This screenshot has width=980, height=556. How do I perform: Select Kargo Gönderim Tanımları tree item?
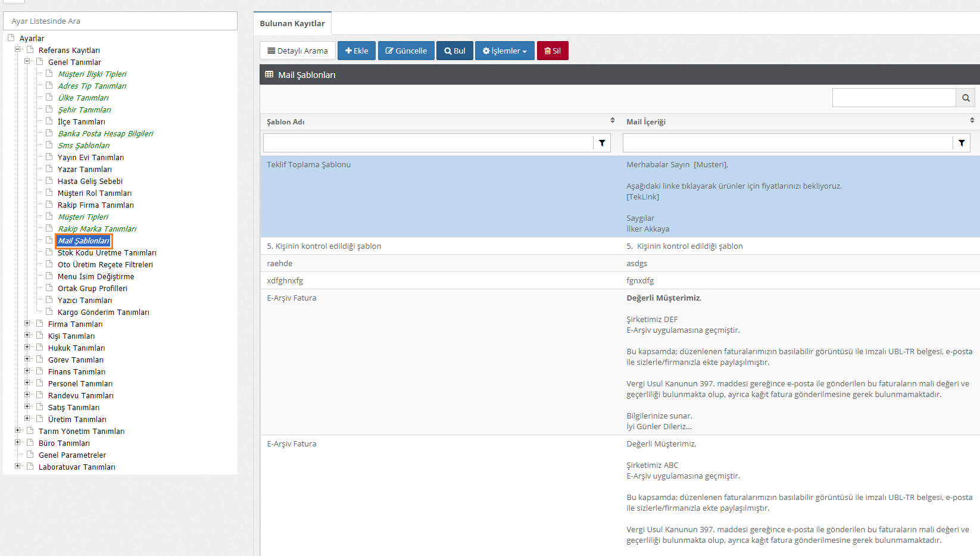click(103, 312)
